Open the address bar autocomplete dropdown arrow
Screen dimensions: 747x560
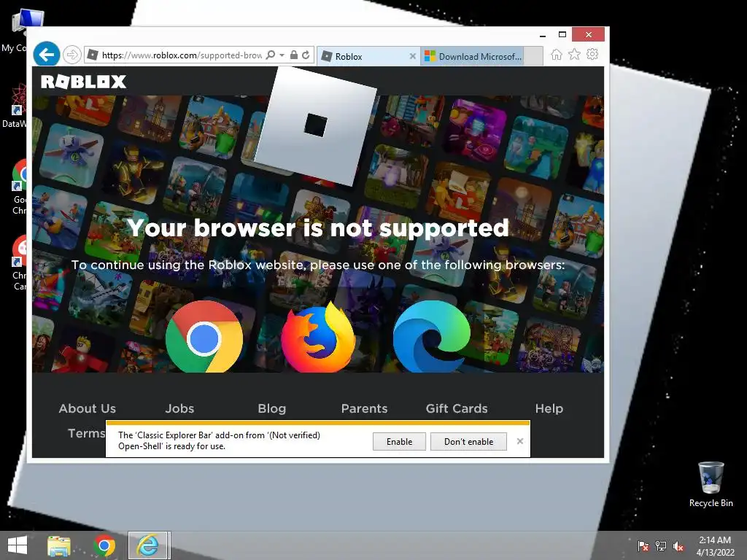[x=282, y=55]
